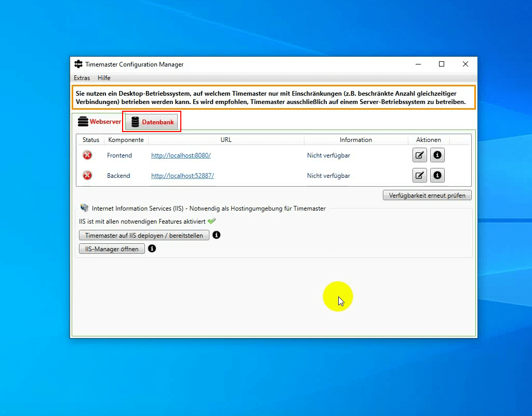Image resolution: width=532 pixels, height=416 pixels.
Task: Open the Extras menu
Action: pos(82,77)
